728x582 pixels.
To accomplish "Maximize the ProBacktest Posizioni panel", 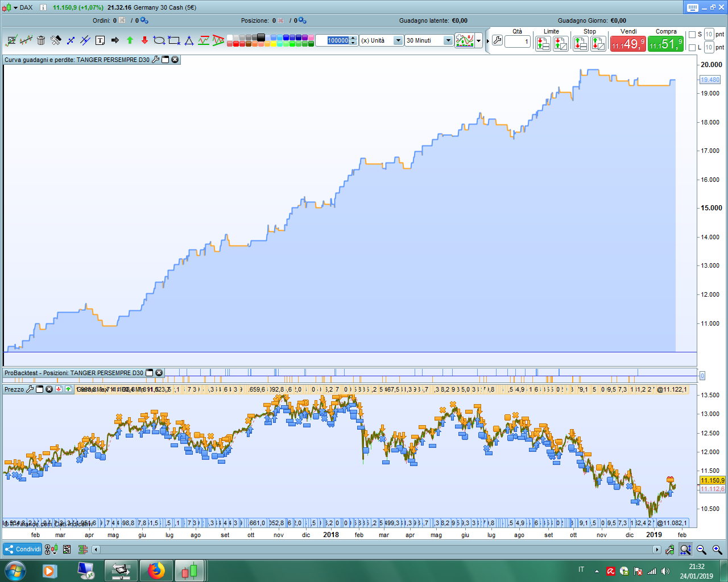I will (x=150, y=373).
